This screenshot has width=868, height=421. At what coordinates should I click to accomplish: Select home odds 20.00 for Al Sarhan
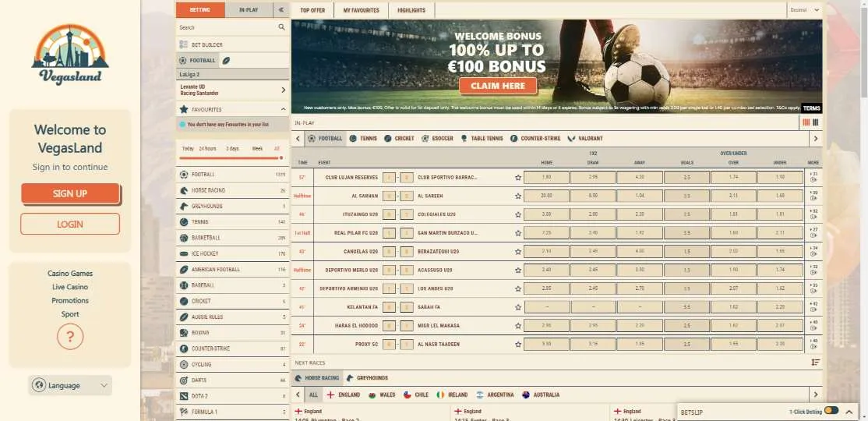tap(546, 196)
